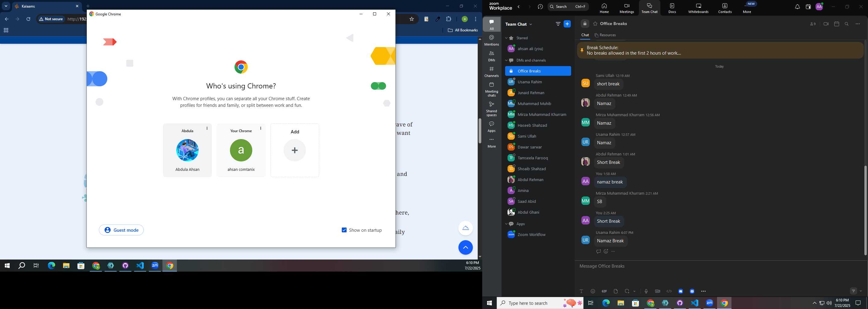The image size is (868, 309).
Task: Open Chrome tab search dropdown arrow
Action: tap(6, 6)
